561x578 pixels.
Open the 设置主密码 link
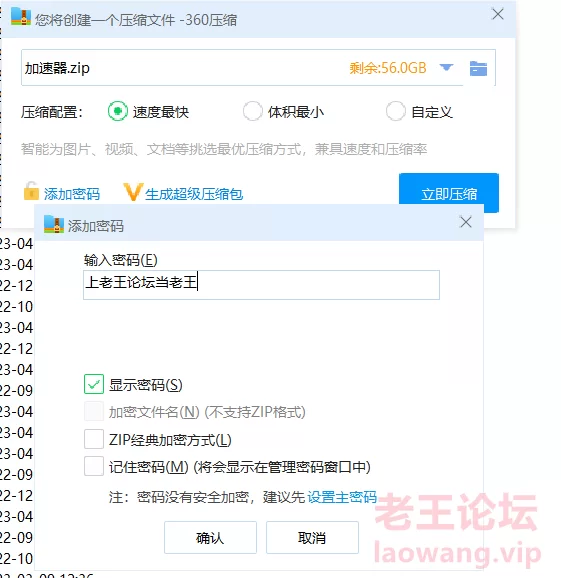click(x=342, y=497)
